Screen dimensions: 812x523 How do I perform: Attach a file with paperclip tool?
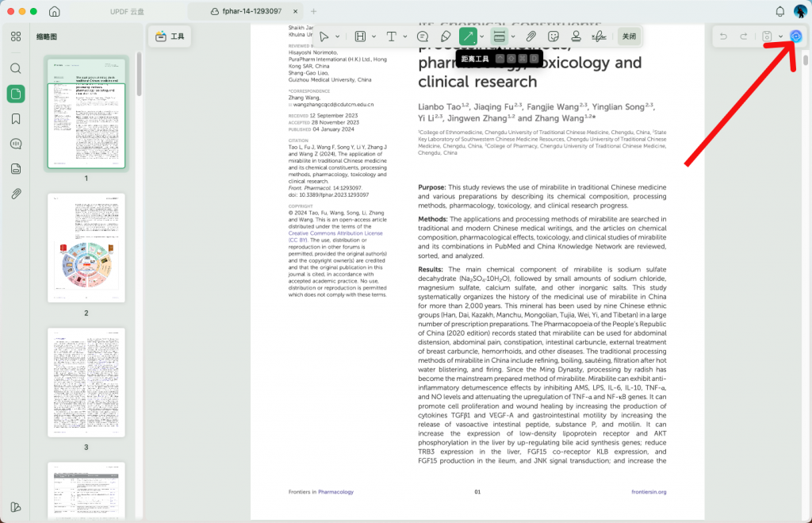tap(530, 37)
